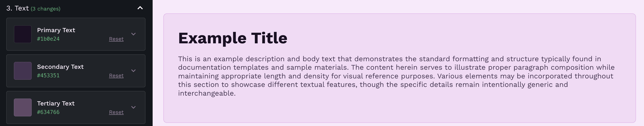Select the Primary Text label

click(x=56, y=30)
